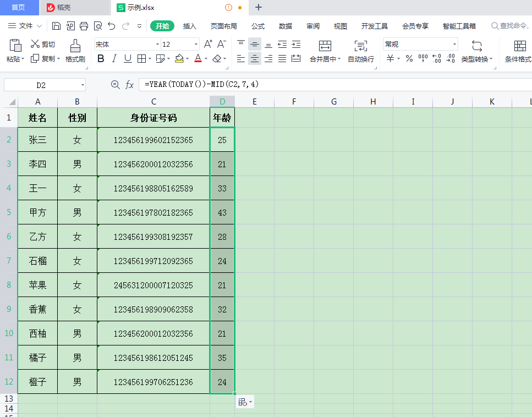Open the font size dropdown
The image size is (532, 417).
(x=196, y=45)
